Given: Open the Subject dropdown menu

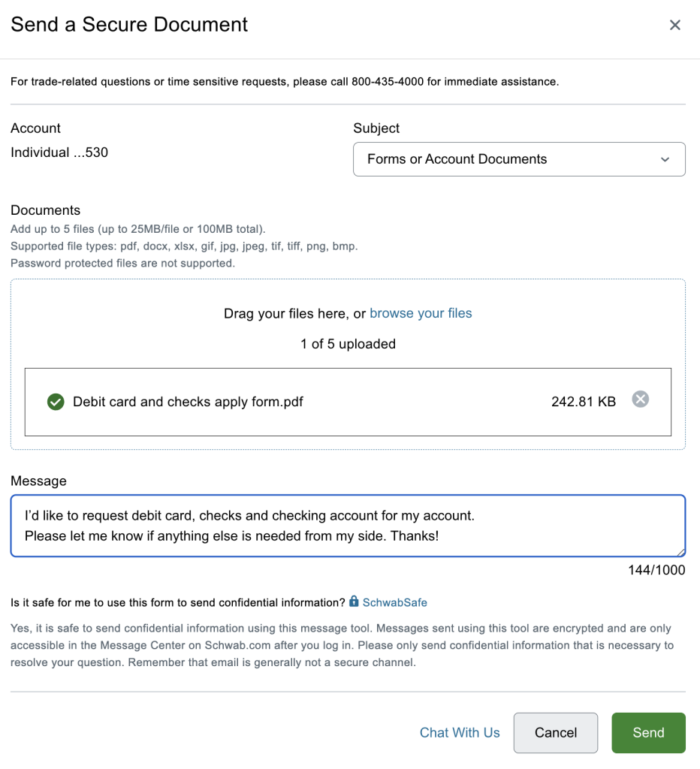Looking at the screenshot, I should coord(519,159).
